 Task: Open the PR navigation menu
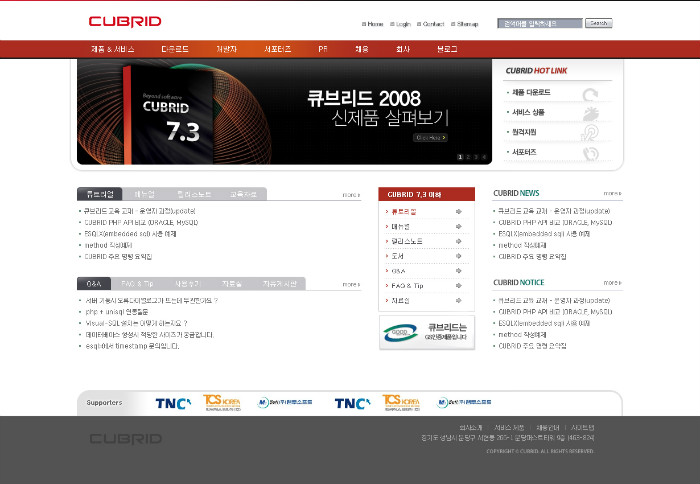coord(323,48)
